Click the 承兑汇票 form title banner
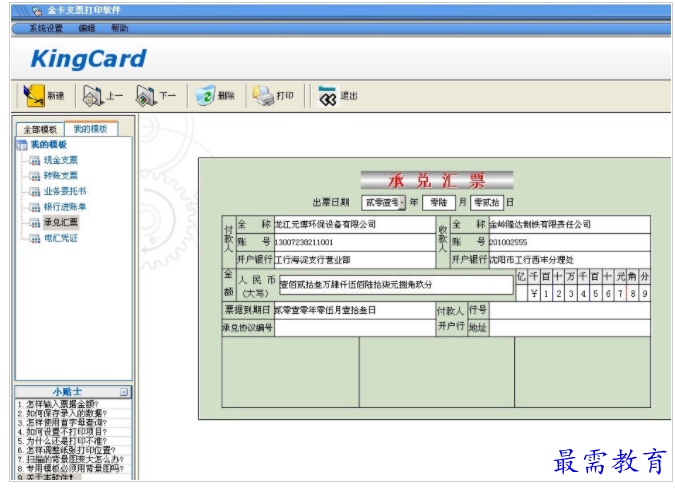Image resolution: width=675 pixels, height=493 pixels. tap(437, 180)
